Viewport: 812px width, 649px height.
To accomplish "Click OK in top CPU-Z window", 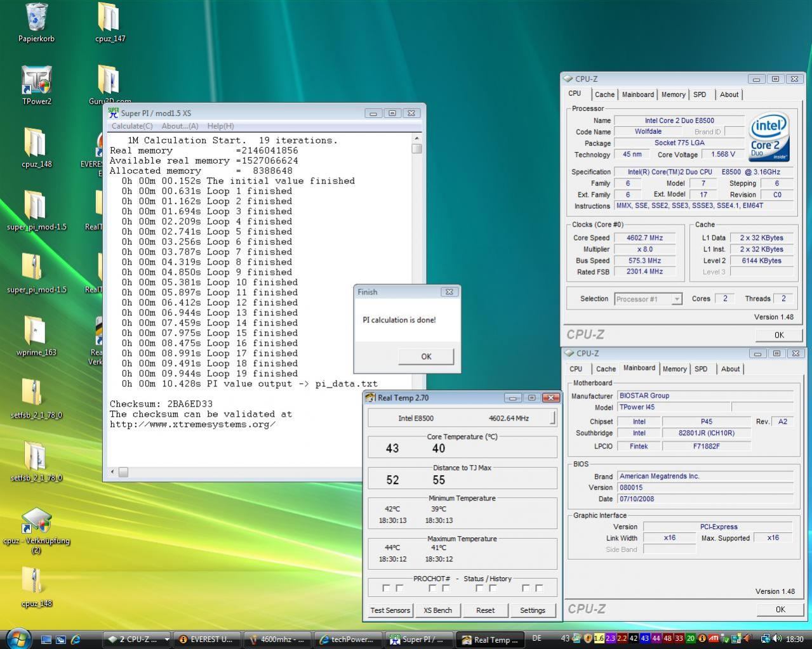I will tap(779, 335).
